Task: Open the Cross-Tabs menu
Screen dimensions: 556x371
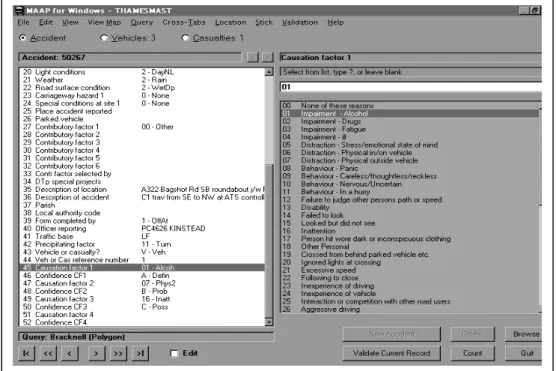Action: [x=184, y=22]
